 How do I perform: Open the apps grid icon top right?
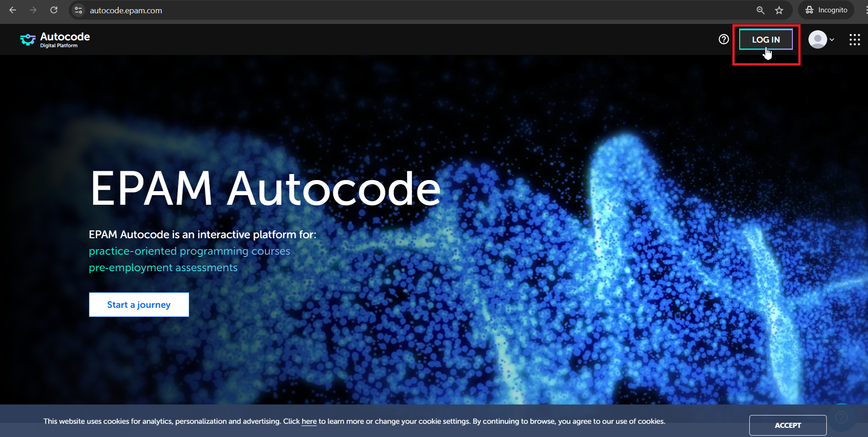coord(855,39)
